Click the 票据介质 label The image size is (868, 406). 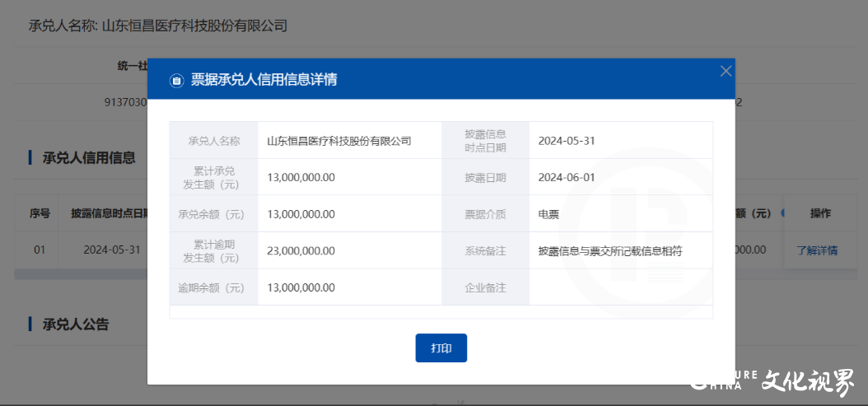pos(486,214)
